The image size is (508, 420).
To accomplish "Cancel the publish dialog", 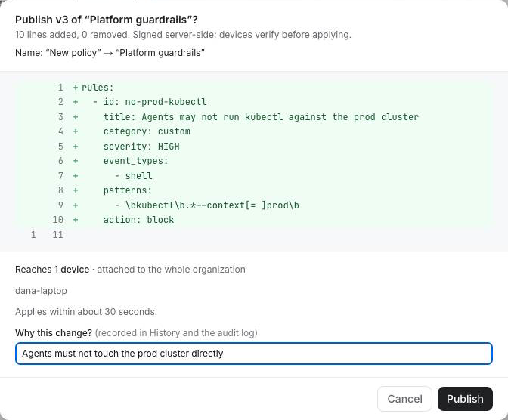I will click(404, 399).
